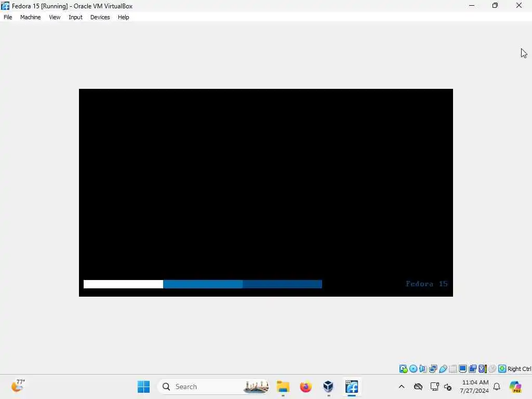
Task: Click the network connection tray icon
Action: pyautogui.click(x=434, y=387)
